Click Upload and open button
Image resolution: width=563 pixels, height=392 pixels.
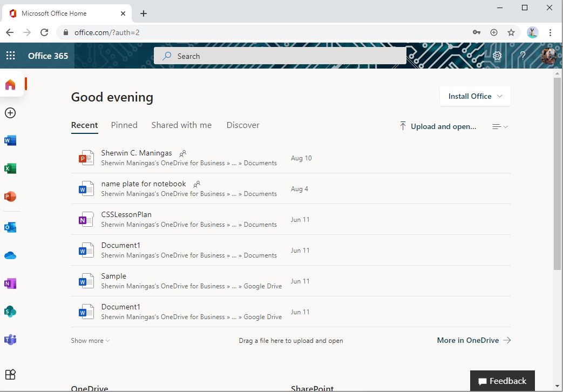[438, 126]
